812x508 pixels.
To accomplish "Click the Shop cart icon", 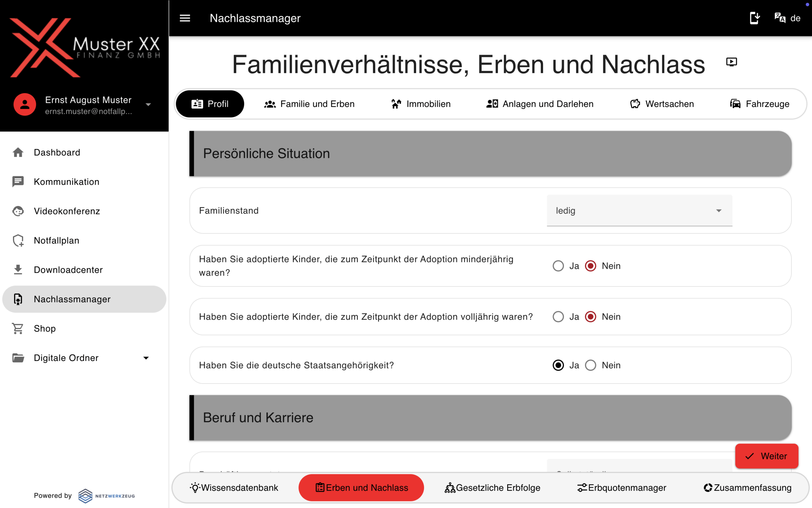I will [x=18, y=329].
